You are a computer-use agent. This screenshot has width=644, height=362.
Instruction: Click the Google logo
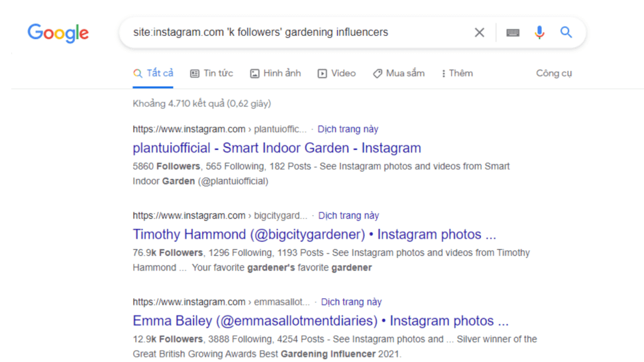click(x=58, y=33)
